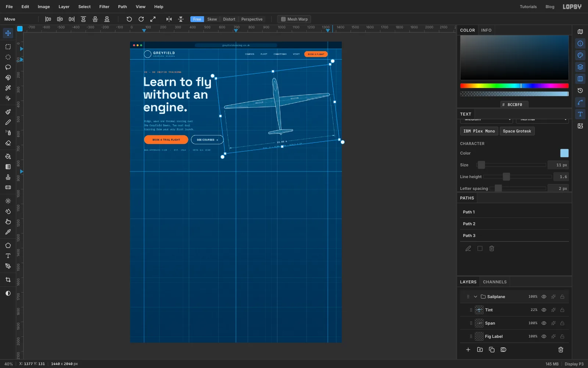
Task: Select the Rectangular Marquee tool
Action: 8,47
